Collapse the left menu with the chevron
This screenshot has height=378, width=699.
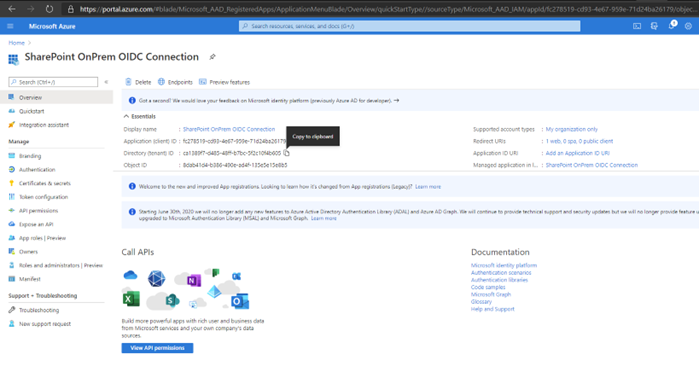[106, 82]
